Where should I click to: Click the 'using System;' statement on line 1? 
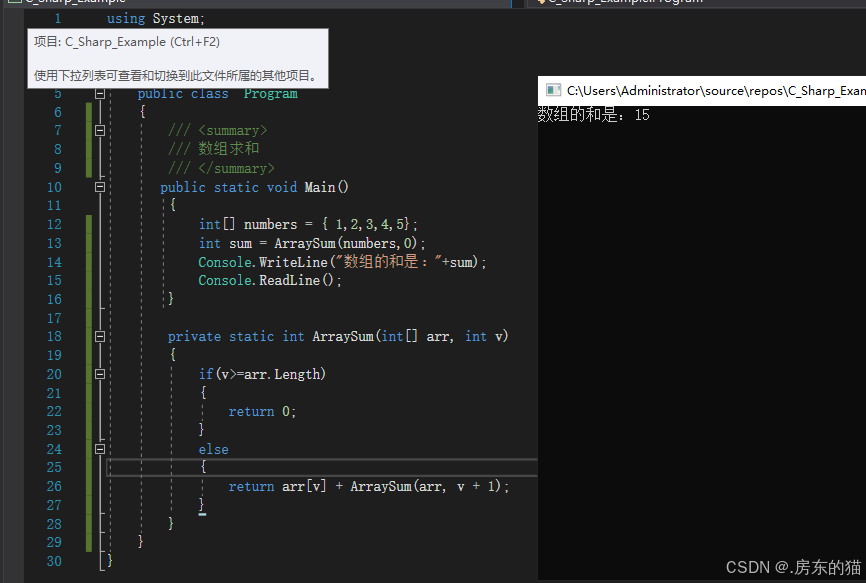156,18
